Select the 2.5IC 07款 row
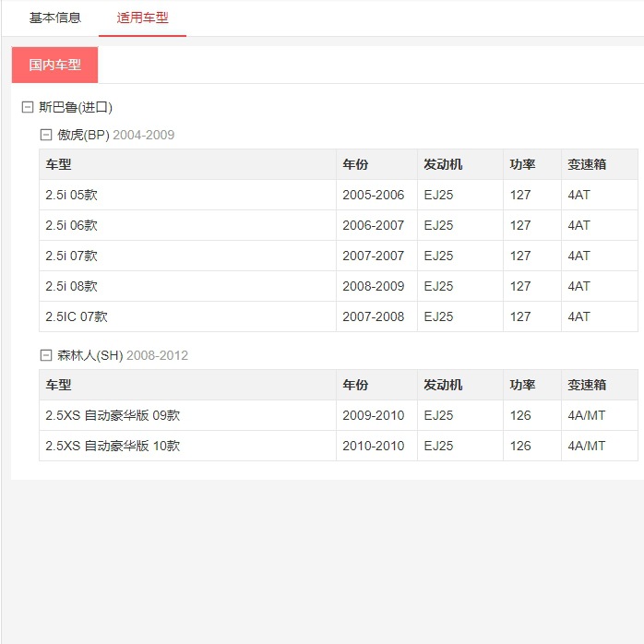 [x=339, y=316]
